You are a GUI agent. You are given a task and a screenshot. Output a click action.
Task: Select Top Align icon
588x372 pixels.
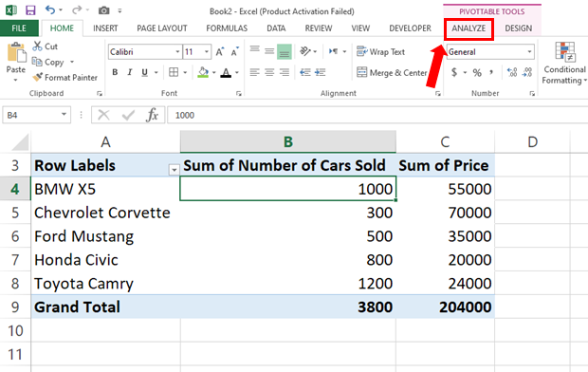coord(254,50)
